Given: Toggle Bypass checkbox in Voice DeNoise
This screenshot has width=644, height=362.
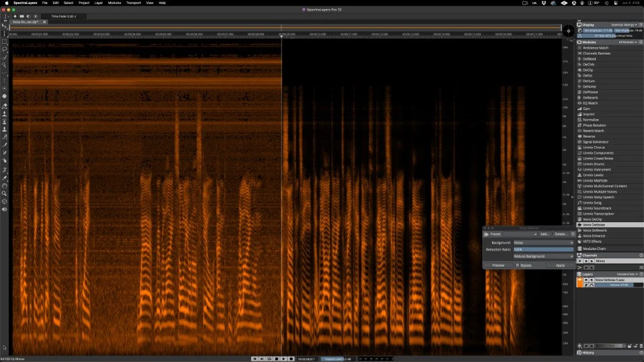Looking at the screenshot, I should pyautogui.click(x=518, y=265).
